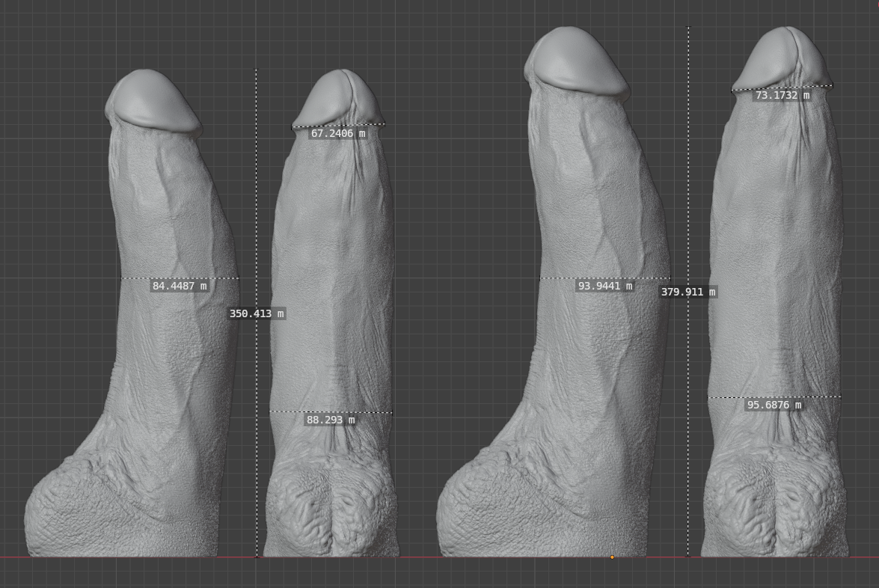
Task: Select the 88.293 m width label
Action: [330, 420]
